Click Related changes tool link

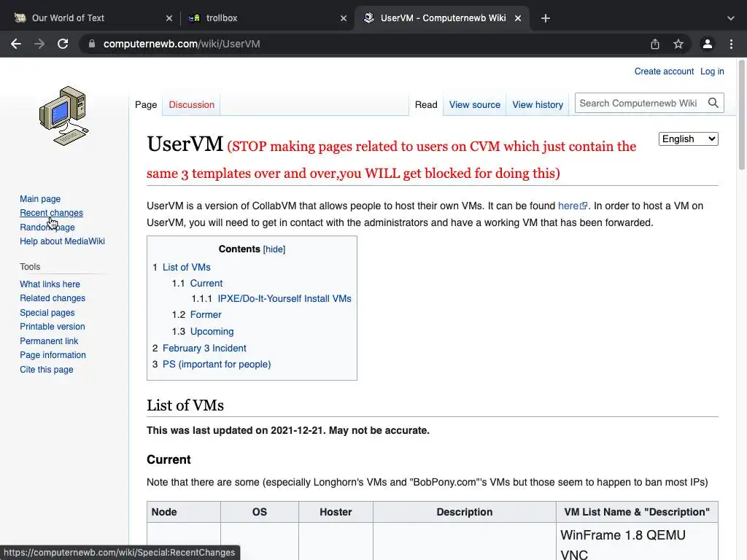[53, 298]
